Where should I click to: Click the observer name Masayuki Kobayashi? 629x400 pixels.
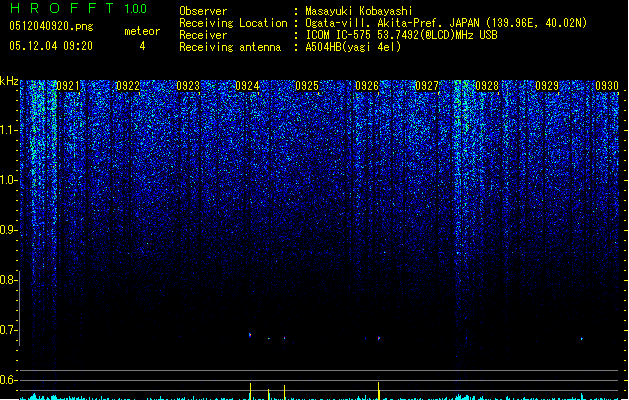(359, 11)
